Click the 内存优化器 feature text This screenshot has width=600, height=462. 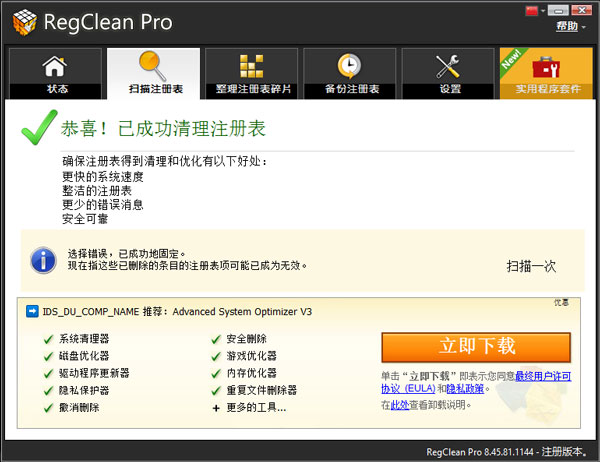[x=252, y=373]
